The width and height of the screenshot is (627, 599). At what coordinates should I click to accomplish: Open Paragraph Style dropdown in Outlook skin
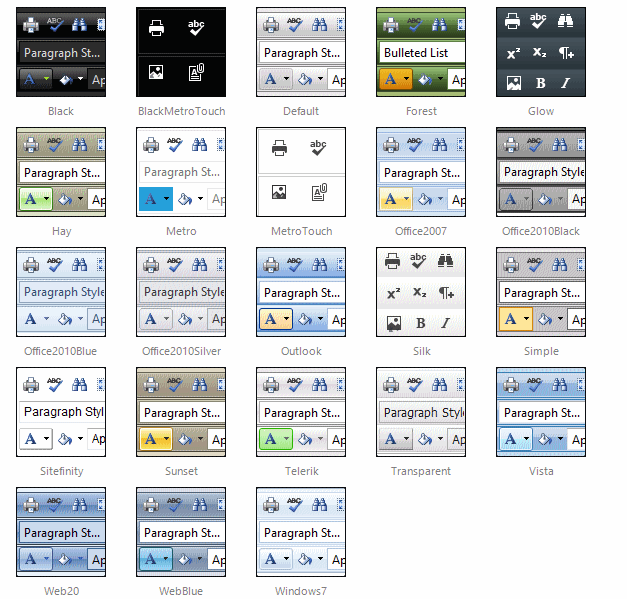click(302, 293)
